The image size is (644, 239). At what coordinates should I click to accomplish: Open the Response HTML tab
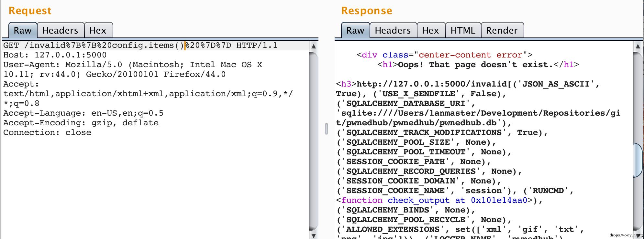coord(463,30)
